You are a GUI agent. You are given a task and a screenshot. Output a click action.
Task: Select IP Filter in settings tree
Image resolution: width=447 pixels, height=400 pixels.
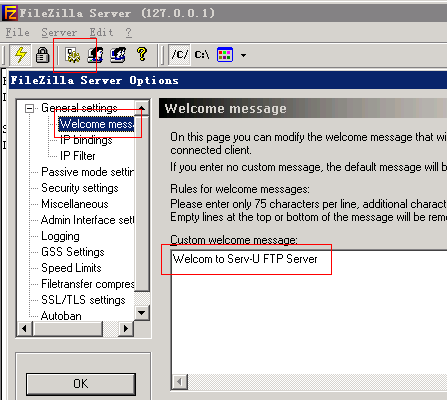pyautogui.click(x=78, y=156)
